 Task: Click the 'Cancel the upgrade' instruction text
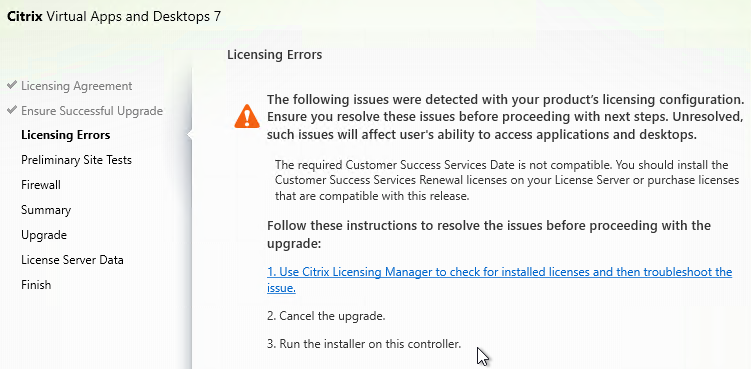[x=326, y=316]
